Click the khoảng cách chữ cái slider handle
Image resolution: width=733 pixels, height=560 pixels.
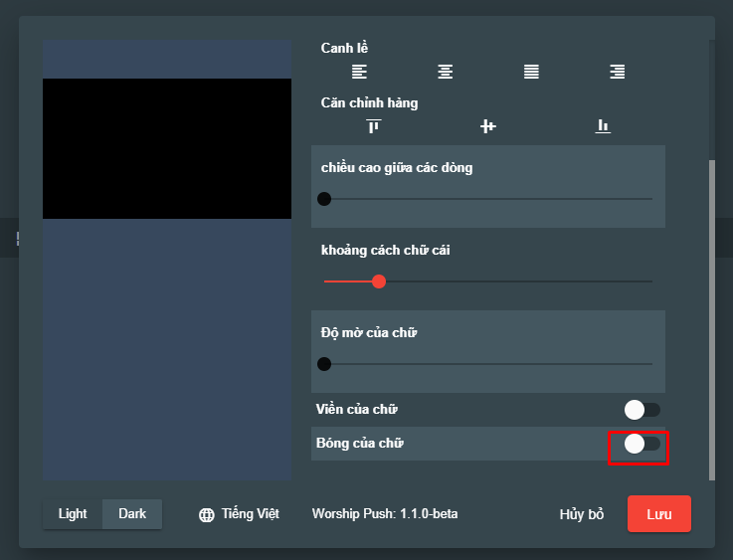point(379,281)
